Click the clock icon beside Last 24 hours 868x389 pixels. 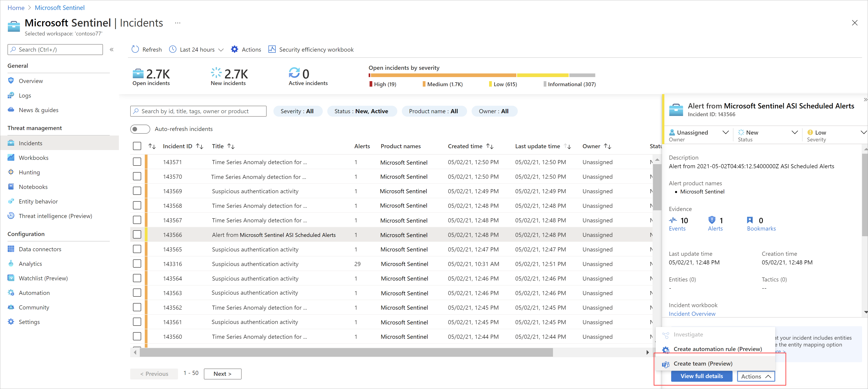tap(173, 49)
